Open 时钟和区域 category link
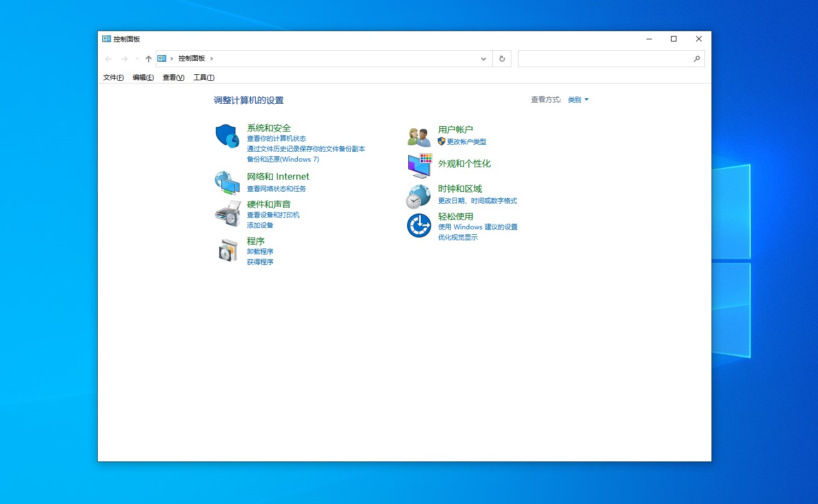 pyautogui.click(x=460, y=188)
